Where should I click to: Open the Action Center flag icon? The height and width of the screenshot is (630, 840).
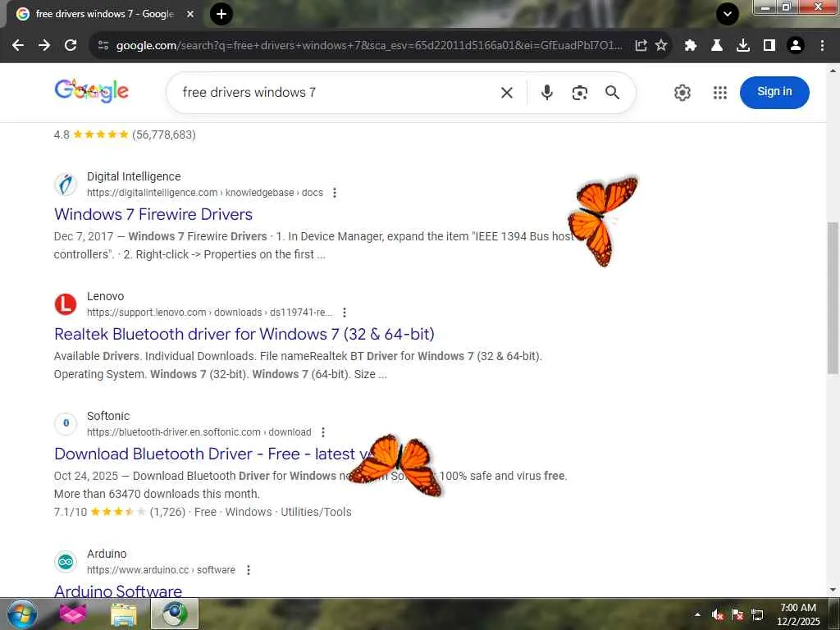[737, 615]
